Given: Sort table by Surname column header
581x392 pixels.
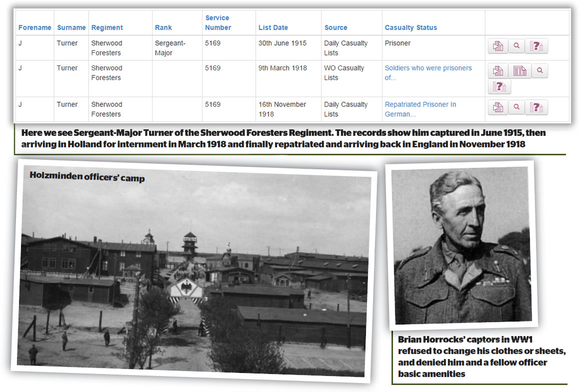Looking at the screenshot, I should pyautogui.click(x=71, y=27).
